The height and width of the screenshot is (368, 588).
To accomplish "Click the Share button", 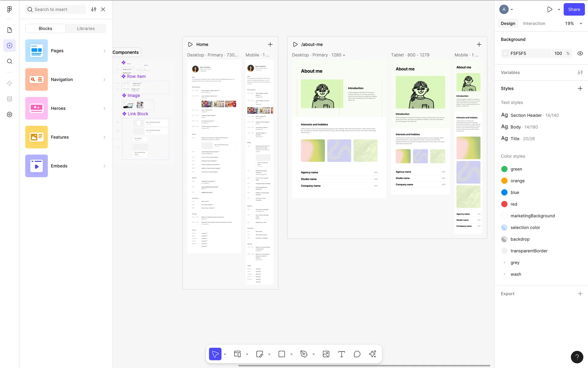I will click(x=574, y=10).
